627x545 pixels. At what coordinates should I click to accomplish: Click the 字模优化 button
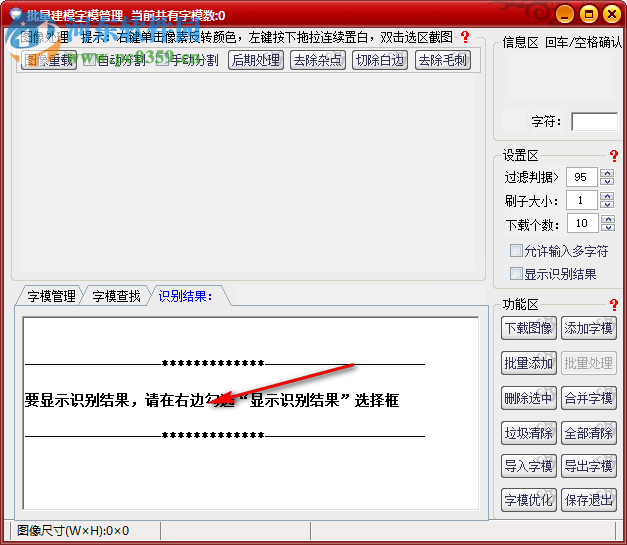coord(529,500)
